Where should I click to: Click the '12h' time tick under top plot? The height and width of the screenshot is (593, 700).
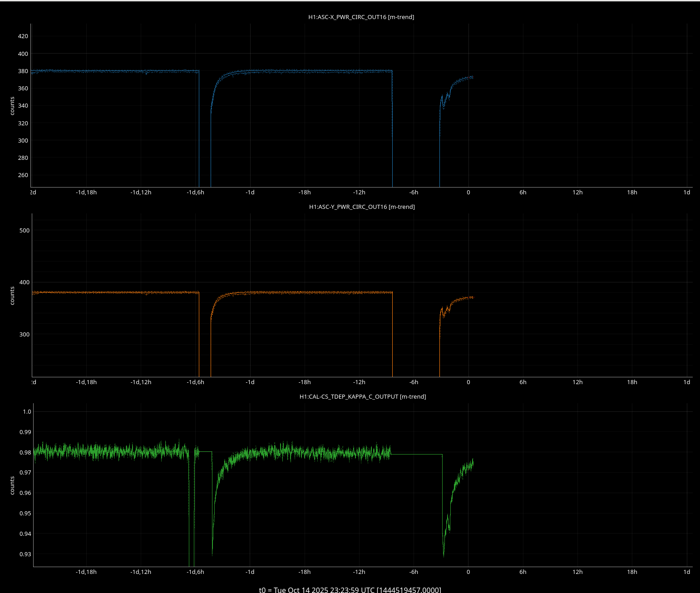point(577,193)
